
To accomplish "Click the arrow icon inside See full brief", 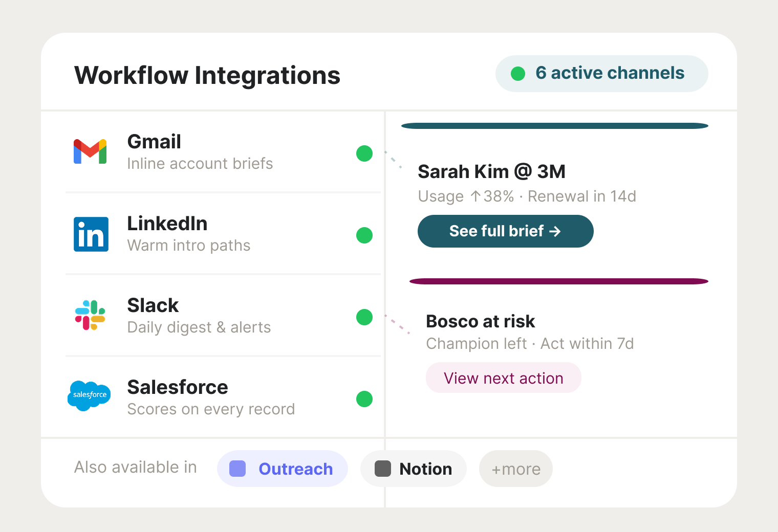I will pyautogui.click(x=556, y=231).
